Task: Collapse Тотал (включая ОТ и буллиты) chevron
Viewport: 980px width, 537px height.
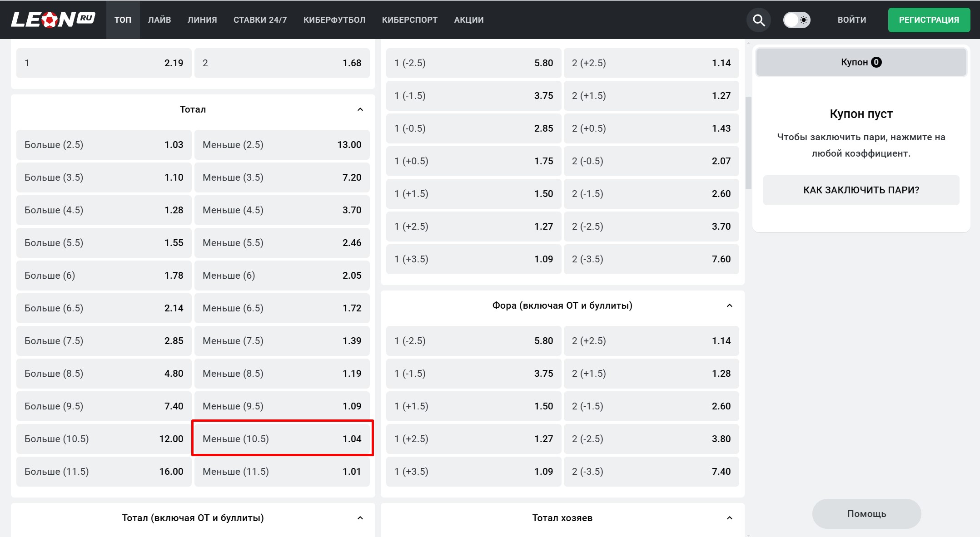Action: [360, 518]
